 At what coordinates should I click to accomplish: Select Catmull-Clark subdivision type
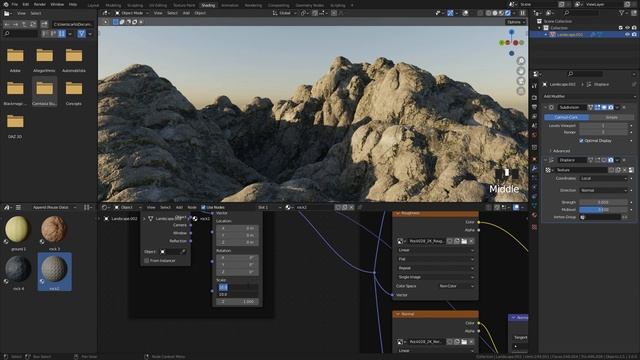point(566,117)
